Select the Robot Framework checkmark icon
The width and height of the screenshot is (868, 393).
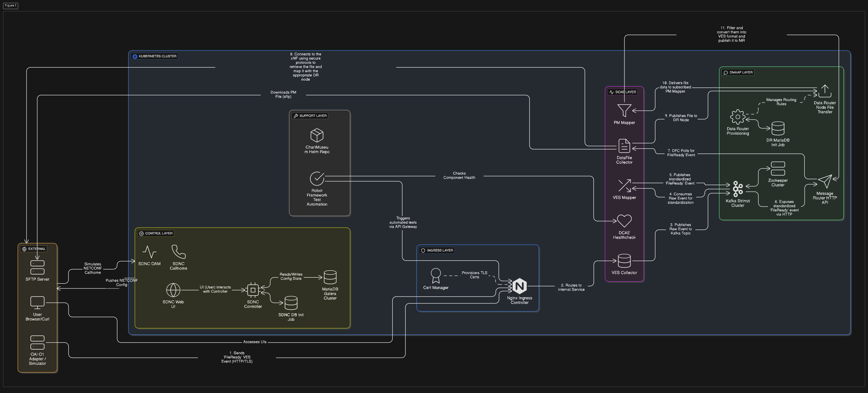pyautogui.click(x=317, y=178)
